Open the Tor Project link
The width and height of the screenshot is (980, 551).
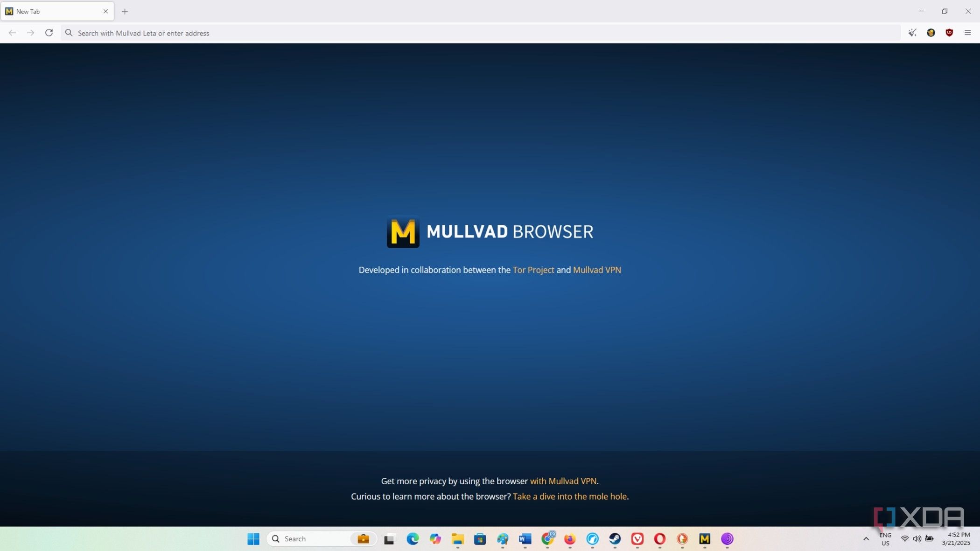pyautogui.click(x=533, y=270)
